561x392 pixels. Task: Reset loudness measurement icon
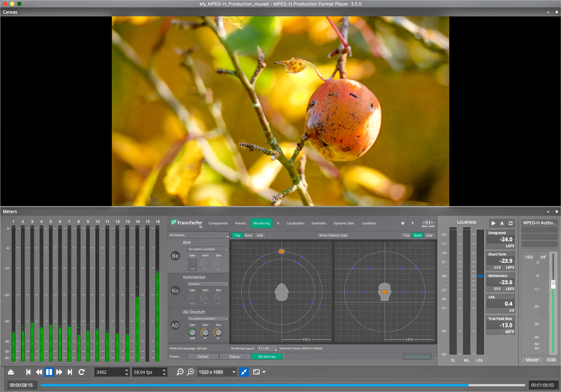point(510,223)
